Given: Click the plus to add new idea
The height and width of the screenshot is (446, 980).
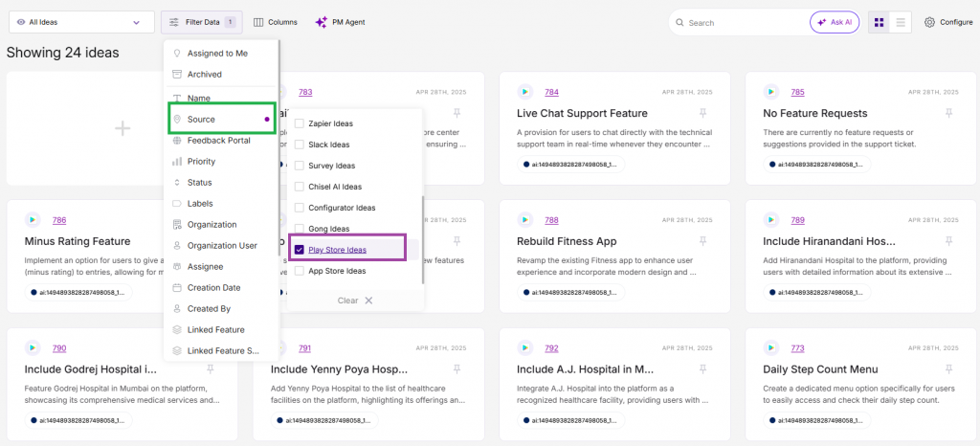Looking at the screenshot, I should [122, 128].
